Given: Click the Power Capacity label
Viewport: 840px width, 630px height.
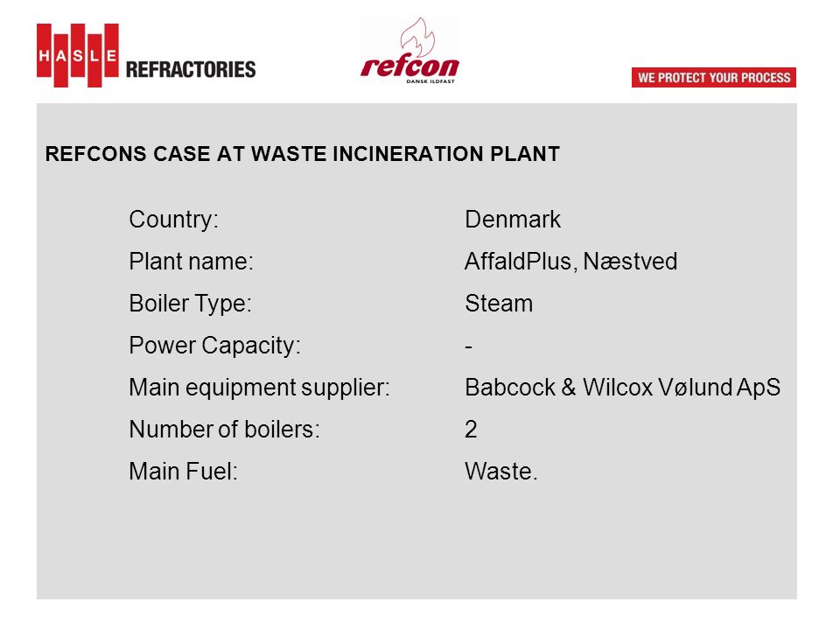Looking at the screenshot, I should [x=215, y=346].
